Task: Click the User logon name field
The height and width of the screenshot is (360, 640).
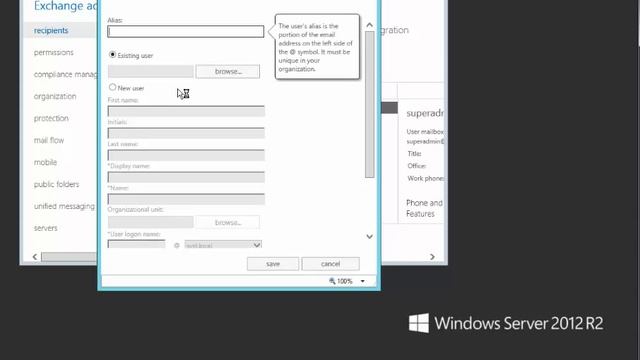Action: [136, 244]
